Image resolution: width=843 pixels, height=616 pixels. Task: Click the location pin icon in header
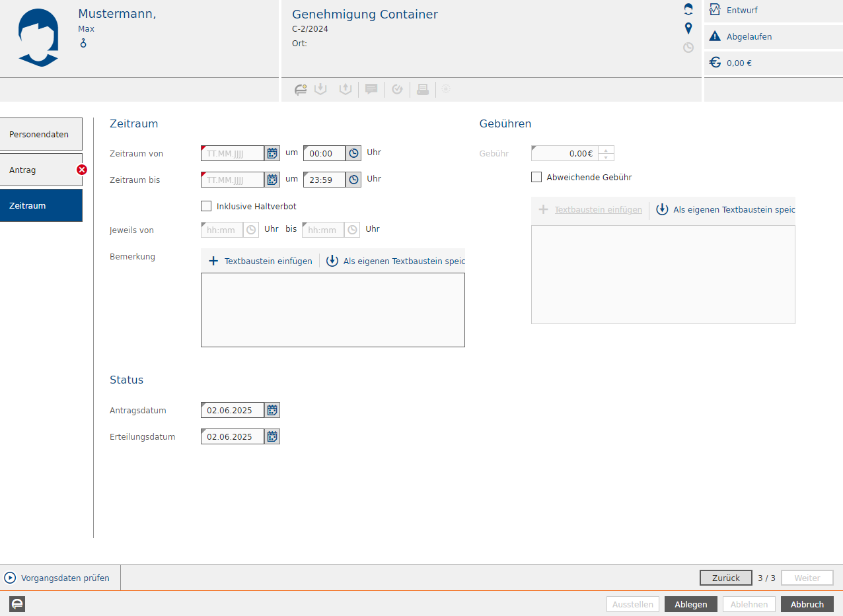pos(688,28)
